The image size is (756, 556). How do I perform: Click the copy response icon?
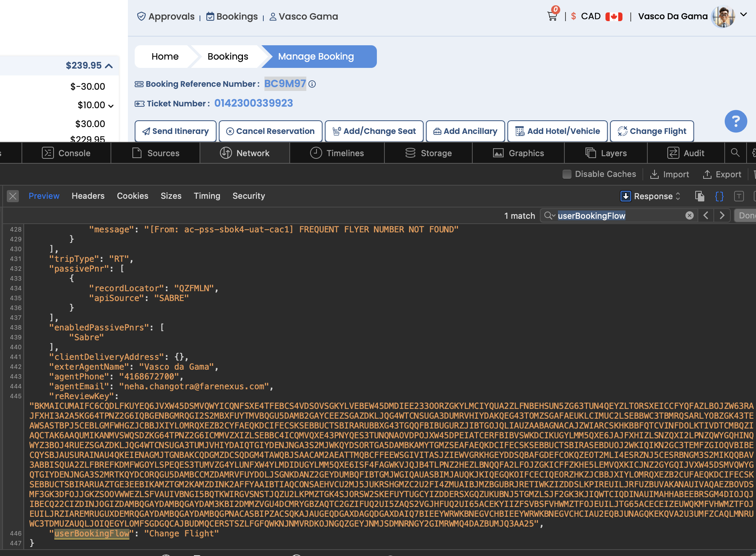point(700,196)
